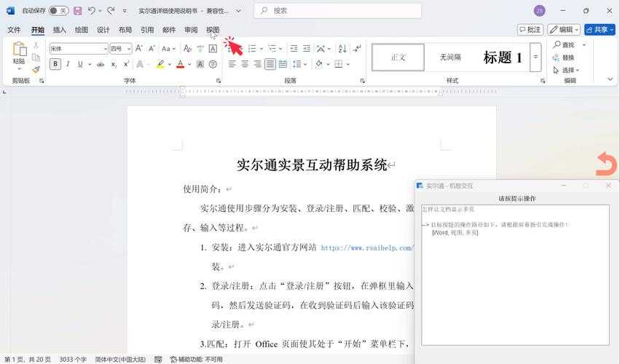Click the yellow text highlight color button

[x=160, y=64]
